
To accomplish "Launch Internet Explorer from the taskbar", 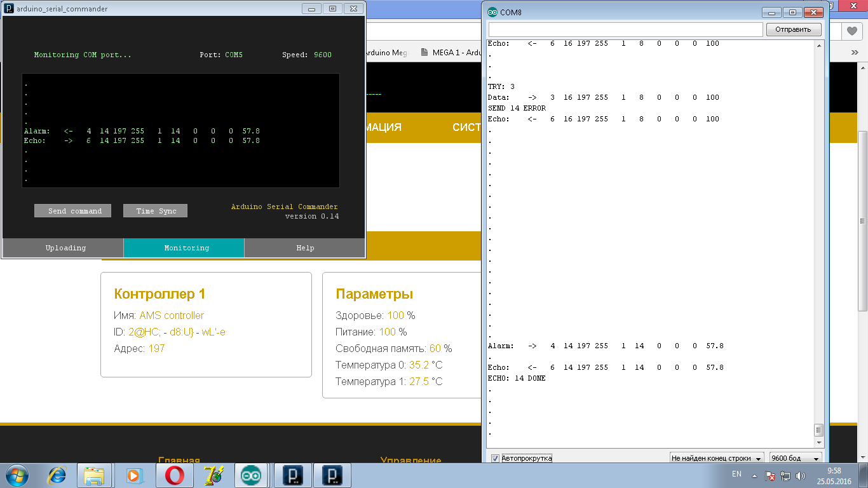I will pyautogui.click(x=58, y=475).
